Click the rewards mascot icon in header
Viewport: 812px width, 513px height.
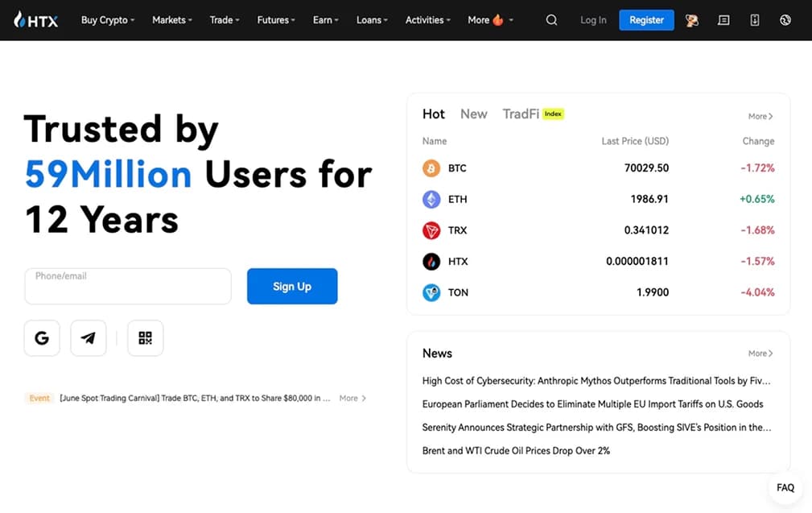pos(692,20)
